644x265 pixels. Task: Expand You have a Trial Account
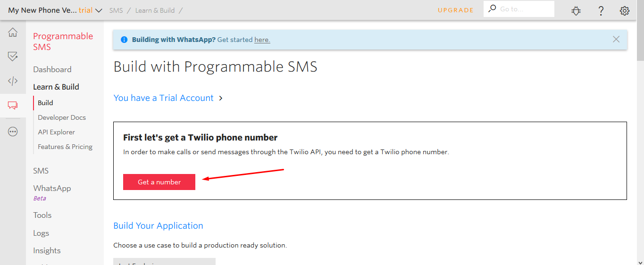168,98
